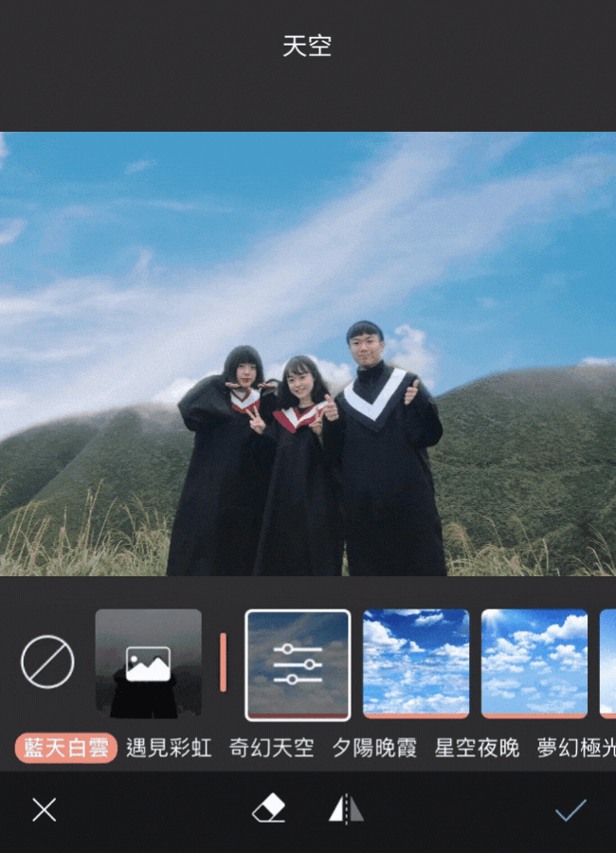Tap the no-sky (none) circle icon
The width and height of the screenshot is (616, 853).
[x=47, y=662]
